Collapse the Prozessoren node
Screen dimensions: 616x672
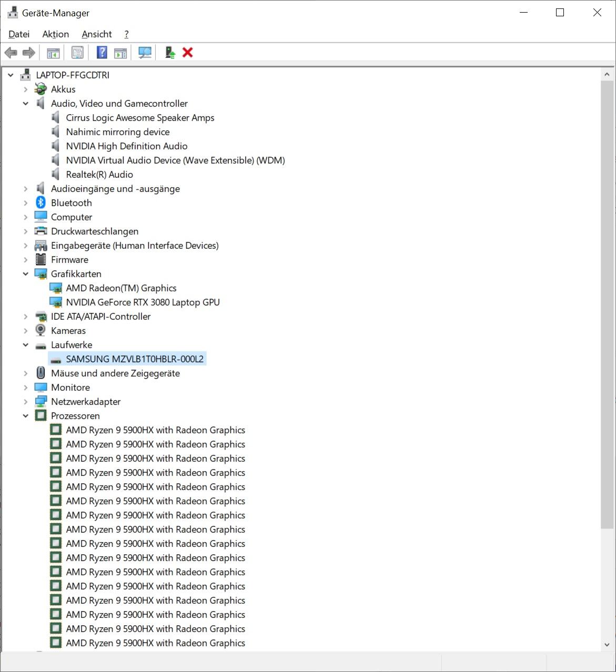(25, 416)
